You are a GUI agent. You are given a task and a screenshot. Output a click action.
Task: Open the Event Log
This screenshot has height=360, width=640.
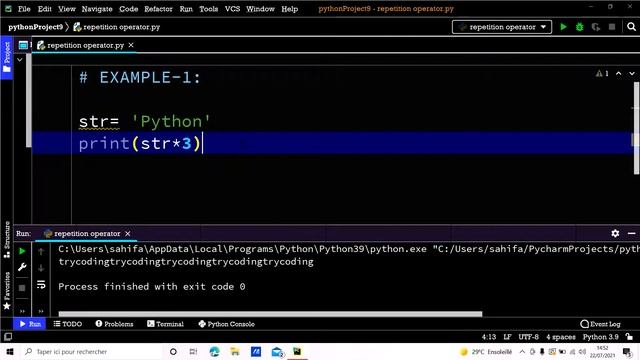pyautogui.click(x=600, y=324)
